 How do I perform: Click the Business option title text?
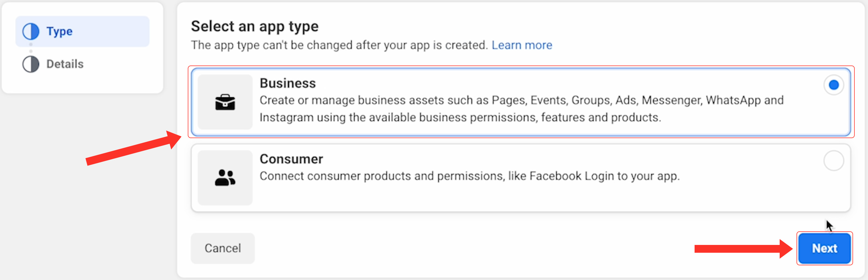point(288,83)
